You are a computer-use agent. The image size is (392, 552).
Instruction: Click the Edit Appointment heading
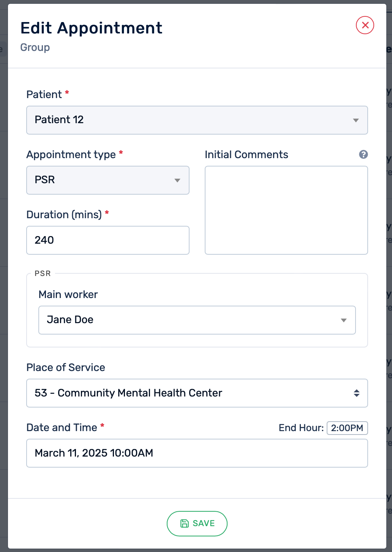91,28
